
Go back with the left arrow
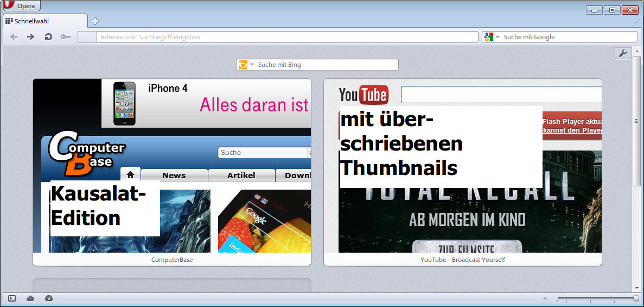pos(14,36)
